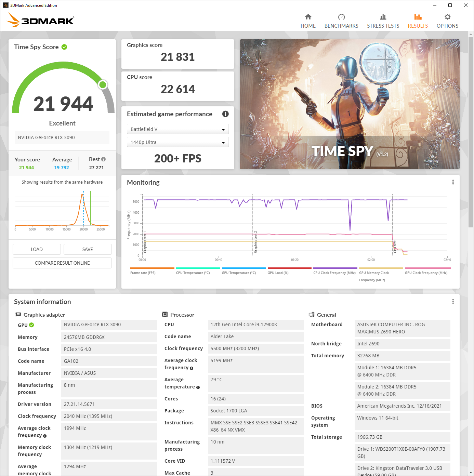Screen dimensions: 474x476
Task: Click the Time Spy score gauge knob
Action: coord(103,85)
